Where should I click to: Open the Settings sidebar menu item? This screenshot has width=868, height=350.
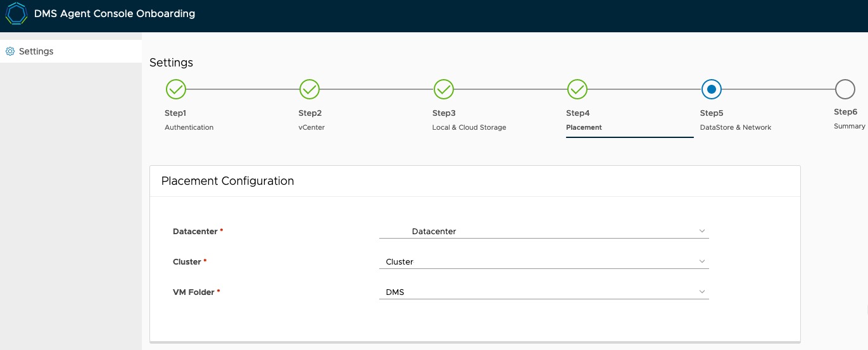(36, 51)
